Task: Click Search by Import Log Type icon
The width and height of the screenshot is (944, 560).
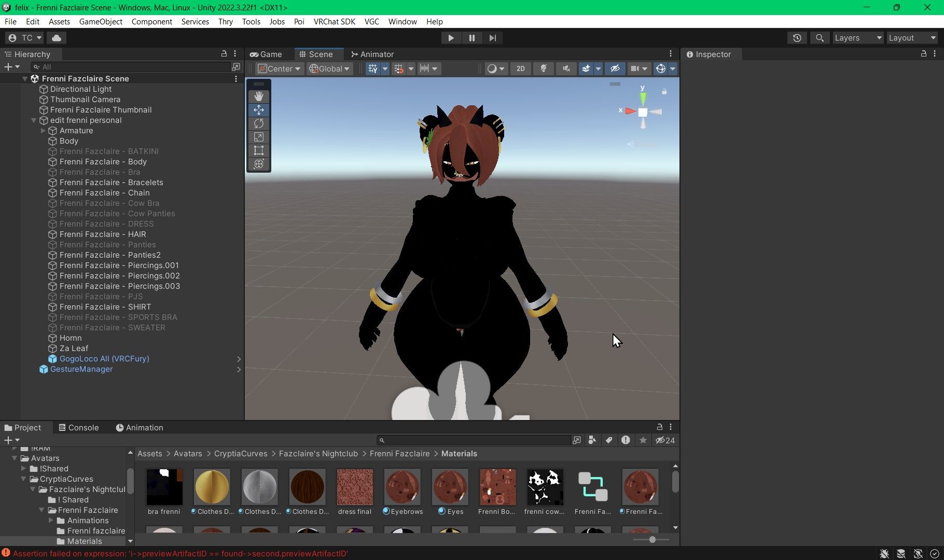Action: point(626,440)
